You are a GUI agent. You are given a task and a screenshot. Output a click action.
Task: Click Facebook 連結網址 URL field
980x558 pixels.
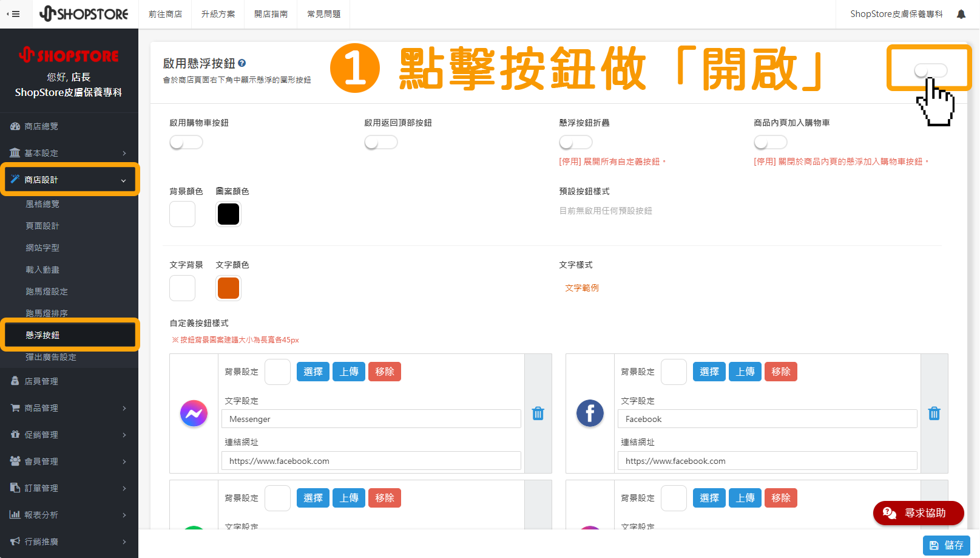pos(768,461)
